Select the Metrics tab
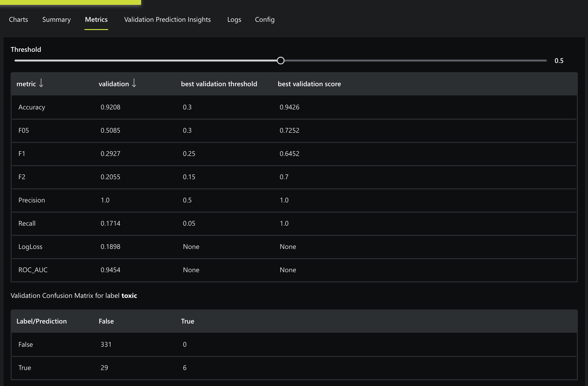This screenshot has width=588, height=386. [96, 20]
